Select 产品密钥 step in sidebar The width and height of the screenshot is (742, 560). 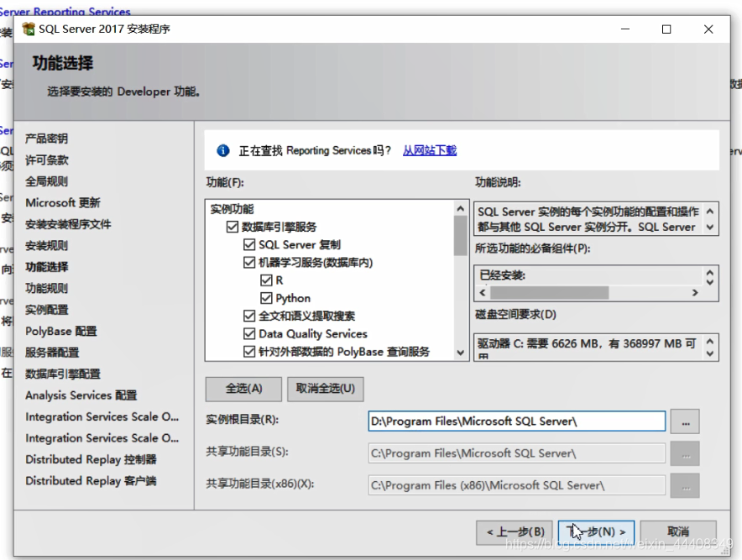[46, 139]
